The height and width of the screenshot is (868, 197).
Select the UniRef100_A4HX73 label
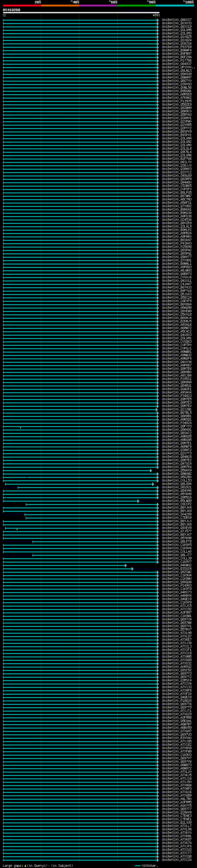coord(177,592)
